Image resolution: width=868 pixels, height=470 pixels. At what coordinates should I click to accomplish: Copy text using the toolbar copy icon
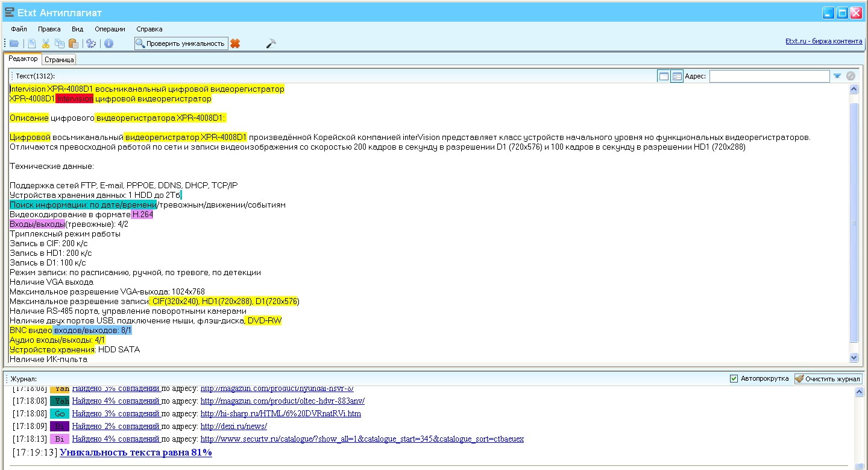(59, 43)
